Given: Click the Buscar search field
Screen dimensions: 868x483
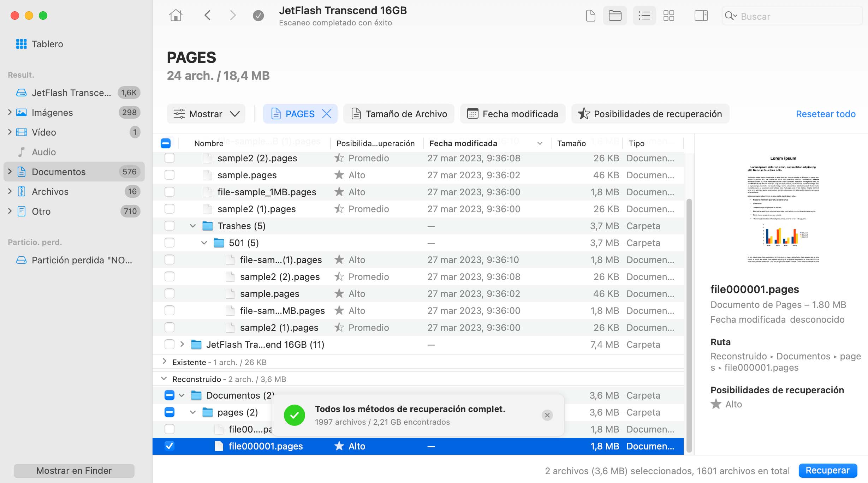Looking at the screenshot, I should (792, 16).
